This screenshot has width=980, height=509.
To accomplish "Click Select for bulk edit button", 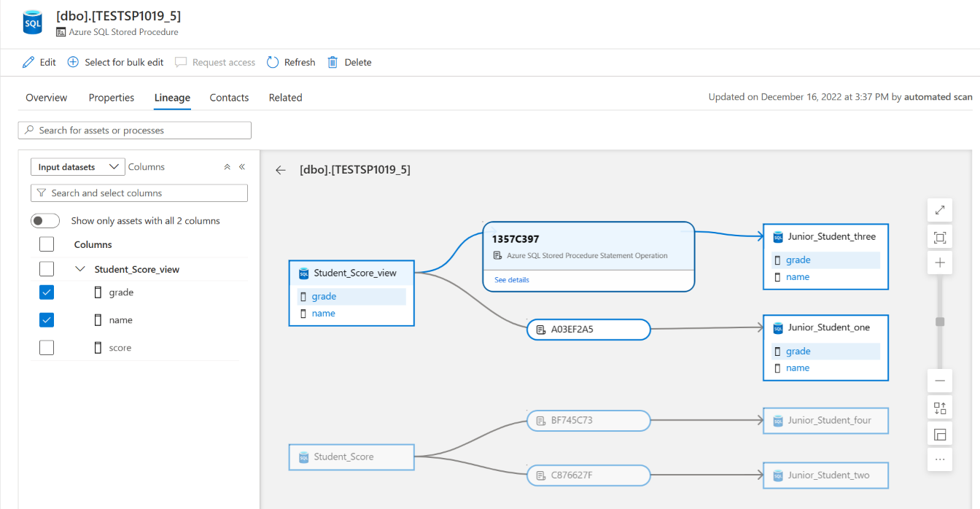I will (115, 63).
